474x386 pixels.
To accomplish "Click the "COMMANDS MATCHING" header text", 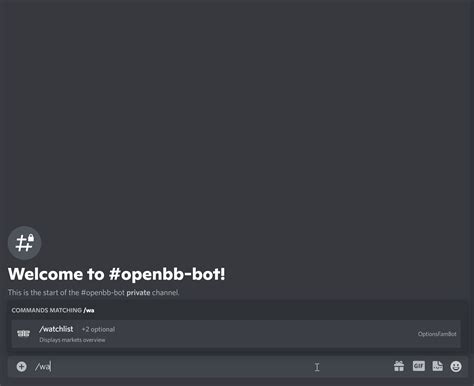I will pyautogui.click(x=46, y=310).
